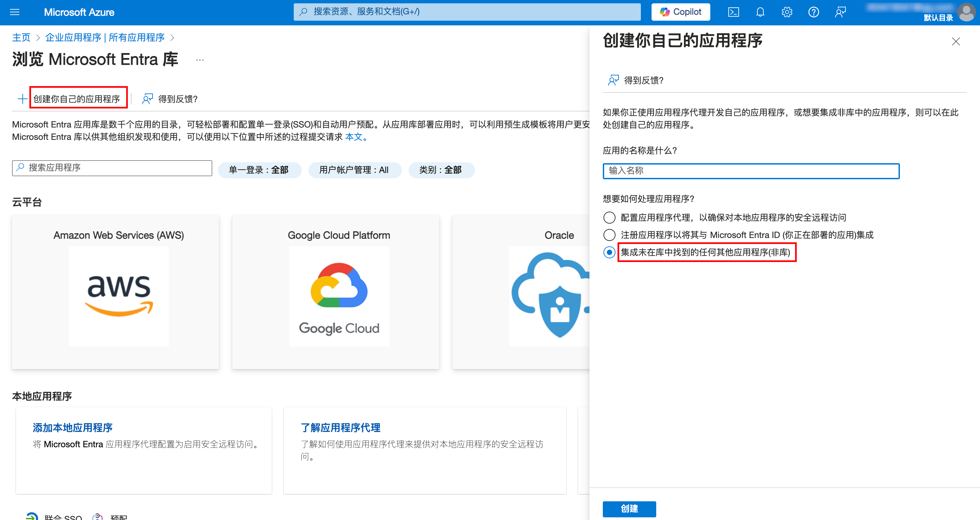Viewport: 980px width, 520px height.
Task: Launch Cloud Shell from top bar
Action: click(733, 12)
